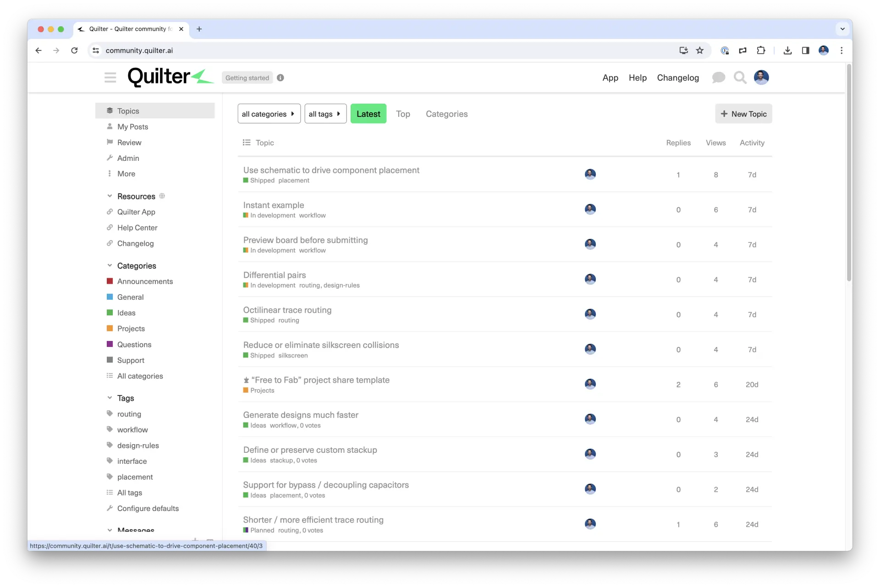
Task: Open Admin in sidebar
Action: (128, 158)
